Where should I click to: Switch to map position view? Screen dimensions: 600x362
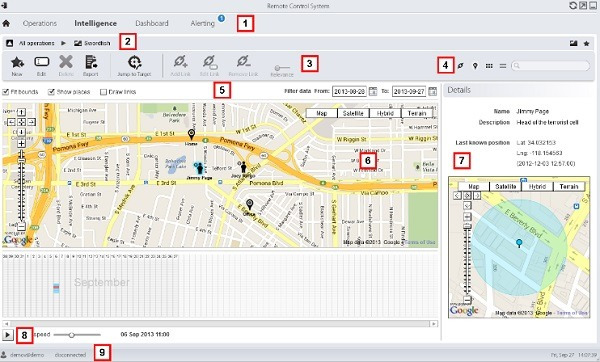click(x=475, y=66)
